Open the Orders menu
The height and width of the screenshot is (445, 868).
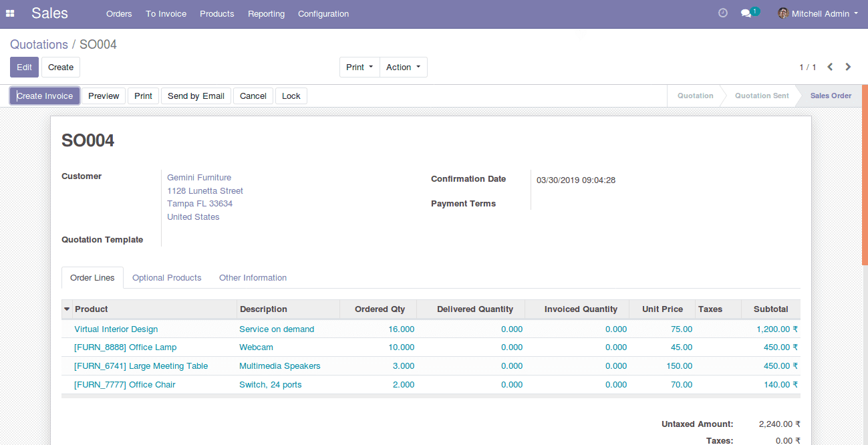pyautogui.click(x=119, y=13)
